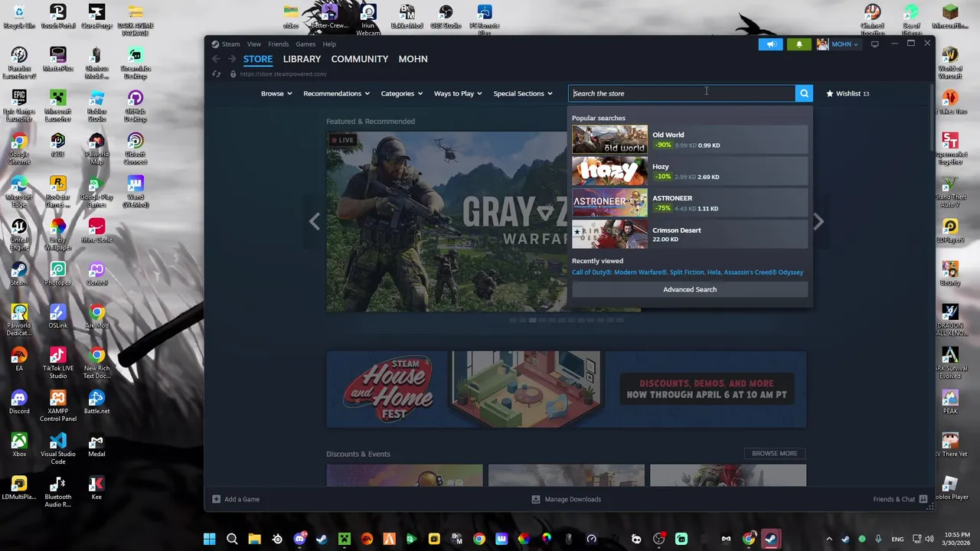This screenshot has height=551, width=980.
Task: Select ASTRONEER popular search result
Action: pyautogui.click(x=689, y=203)
